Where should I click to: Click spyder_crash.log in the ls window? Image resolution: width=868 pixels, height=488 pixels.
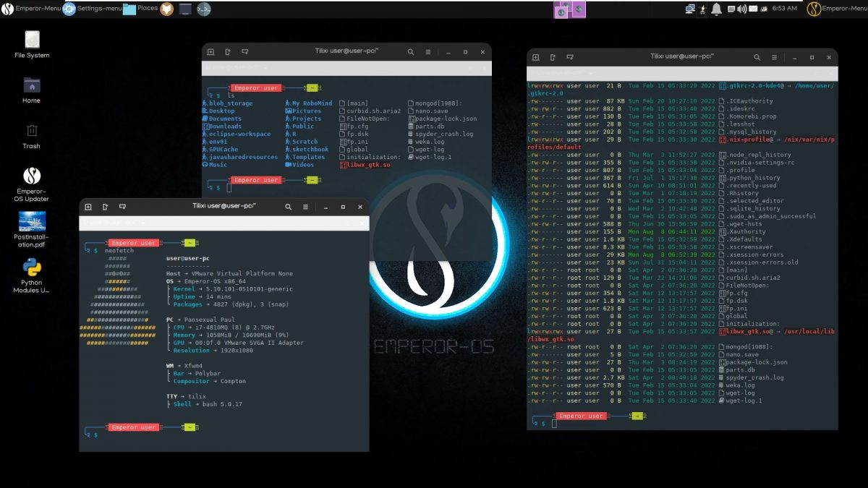[444, 134]
